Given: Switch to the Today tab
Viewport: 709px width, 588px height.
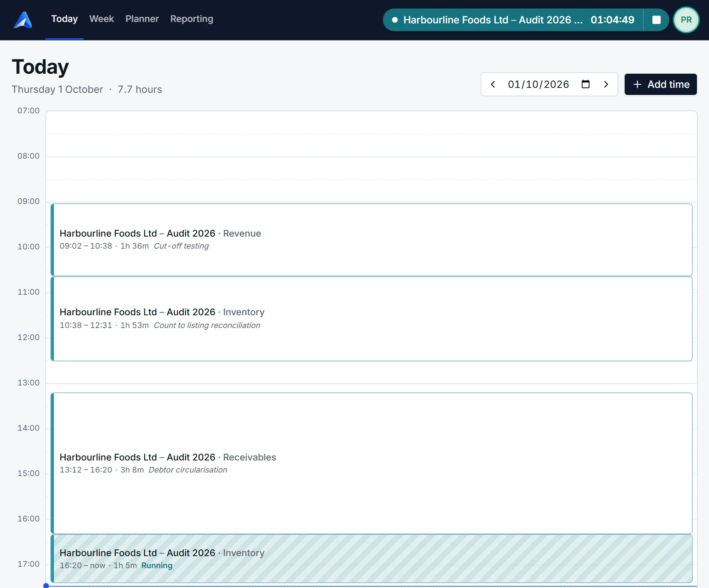Looking at the screenshot, I should (x=65, y=19).
